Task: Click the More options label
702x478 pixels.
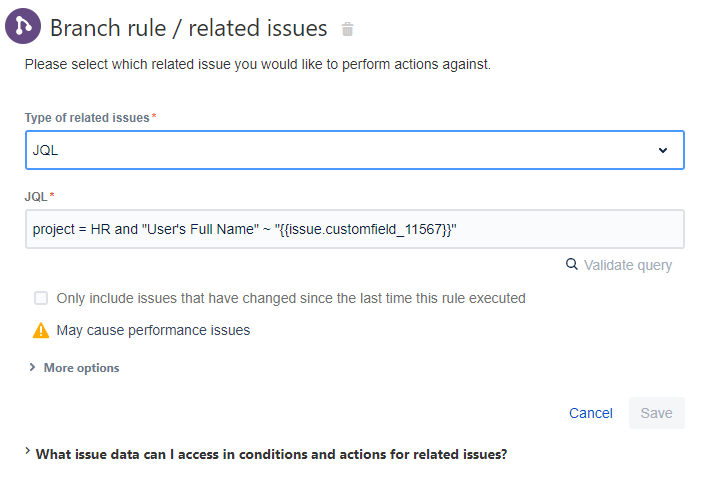Action: pyautogui.click(x=81, y=368)
